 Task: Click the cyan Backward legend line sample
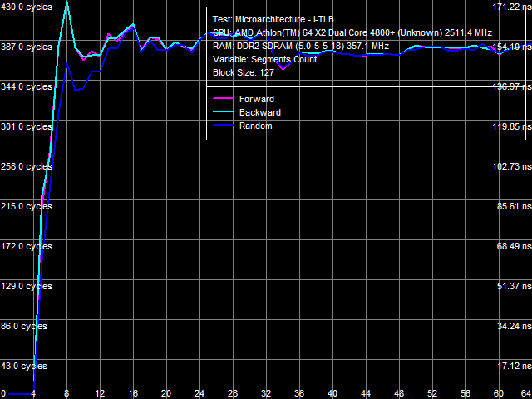223,113
